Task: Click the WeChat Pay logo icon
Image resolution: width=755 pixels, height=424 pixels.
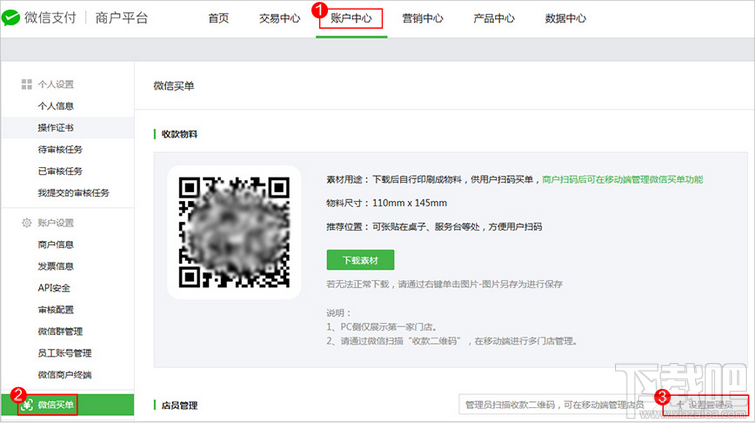Action: coord(11,18)
